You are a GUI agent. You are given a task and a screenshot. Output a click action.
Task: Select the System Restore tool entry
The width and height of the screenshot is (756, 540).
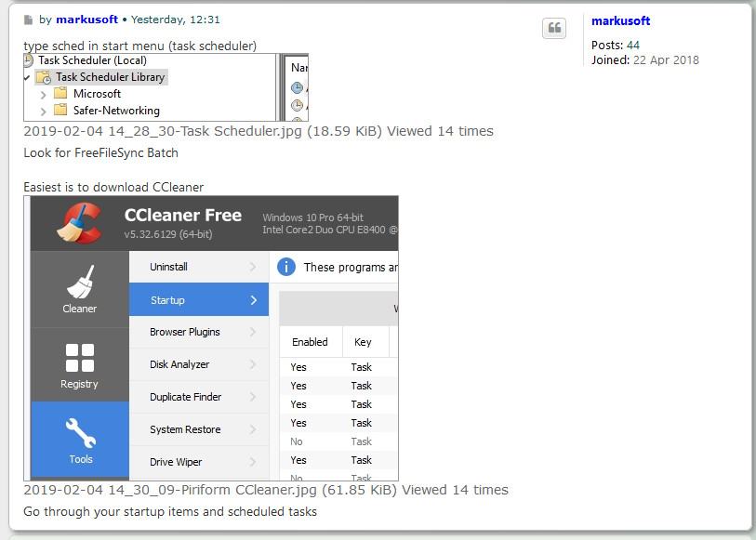[x=199, y=429]
